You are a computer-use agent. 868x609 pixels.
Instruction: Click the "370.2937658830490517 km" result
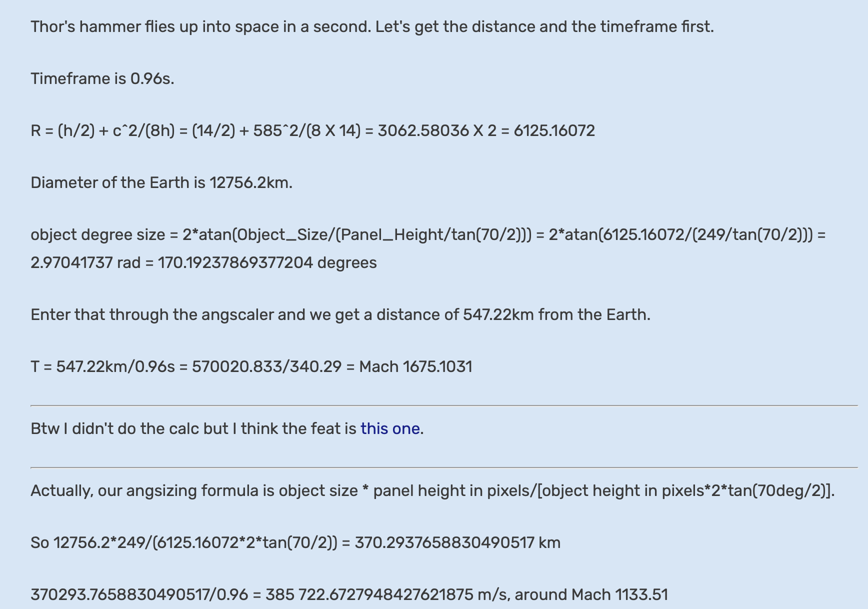pos(457,543)
